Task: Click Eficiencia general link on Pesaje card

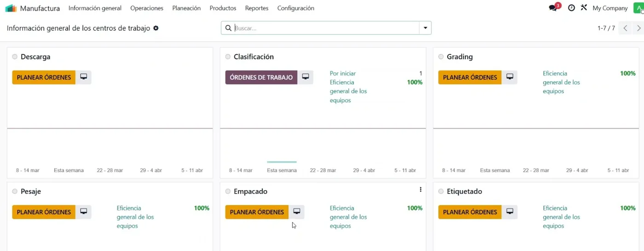Action: pos(135,217)
